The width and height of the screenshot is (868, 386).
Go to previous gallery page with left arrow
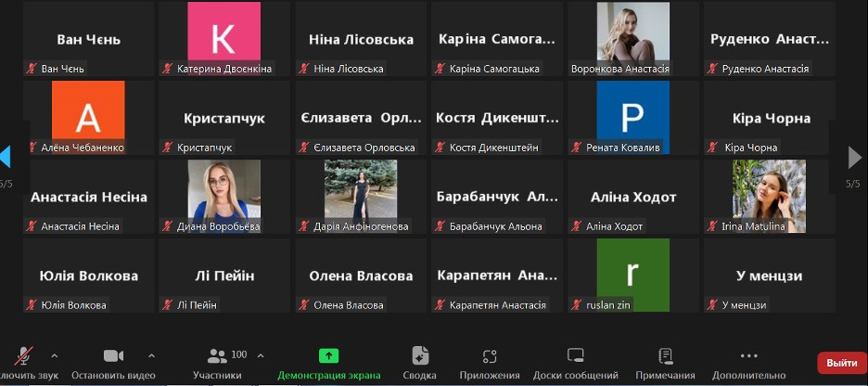point(6,156)
